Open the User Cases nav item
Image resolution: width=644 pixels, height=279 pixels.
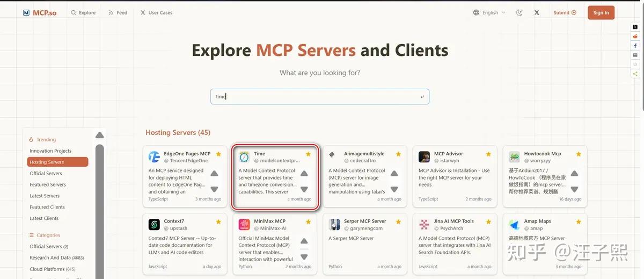(x=156, y=12)
